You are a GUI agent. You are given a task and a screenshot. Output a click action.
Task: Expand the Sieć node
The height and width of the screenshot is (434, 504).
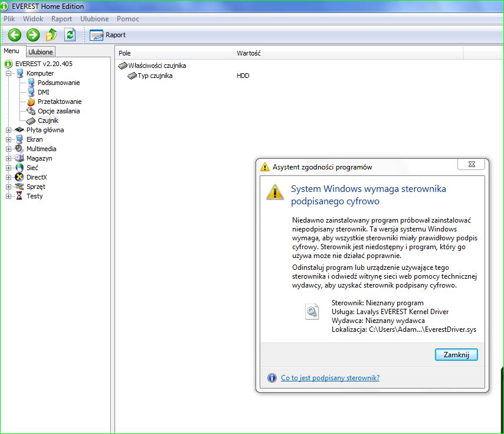point(9,168)
